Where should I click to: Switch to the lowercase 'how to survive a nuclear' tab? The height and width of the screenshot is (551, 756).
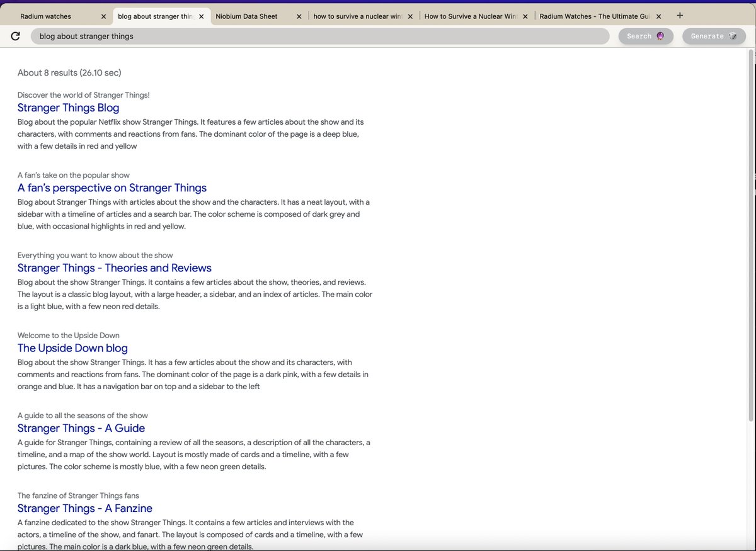click(358, 16)
